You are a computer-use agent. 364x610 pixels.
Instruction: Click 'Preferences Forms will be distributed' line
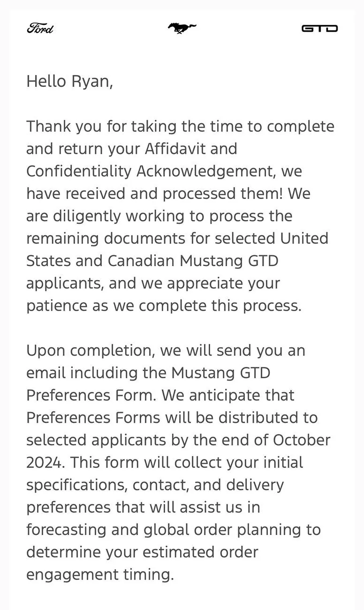pos(172,418)
